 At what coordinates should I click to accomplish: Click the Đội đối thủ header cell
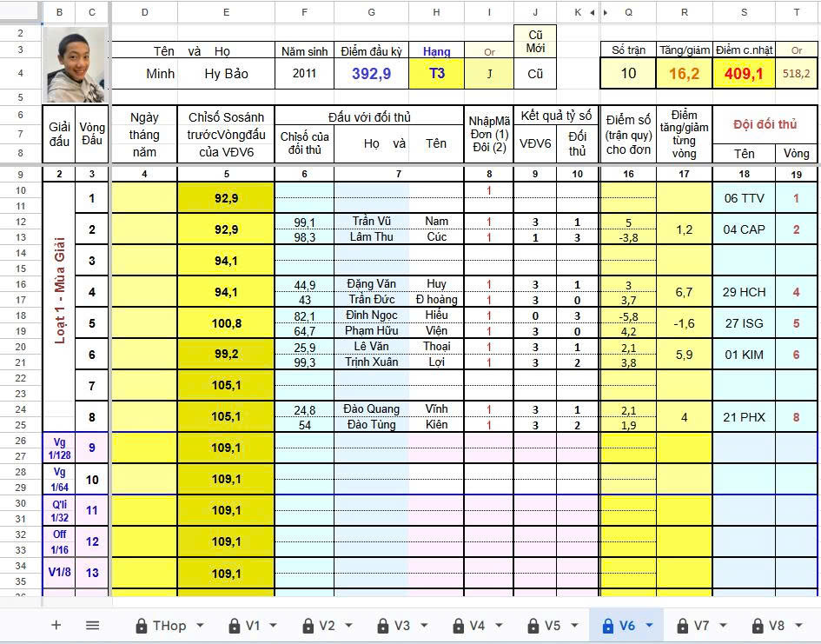(x=765, y=124)
